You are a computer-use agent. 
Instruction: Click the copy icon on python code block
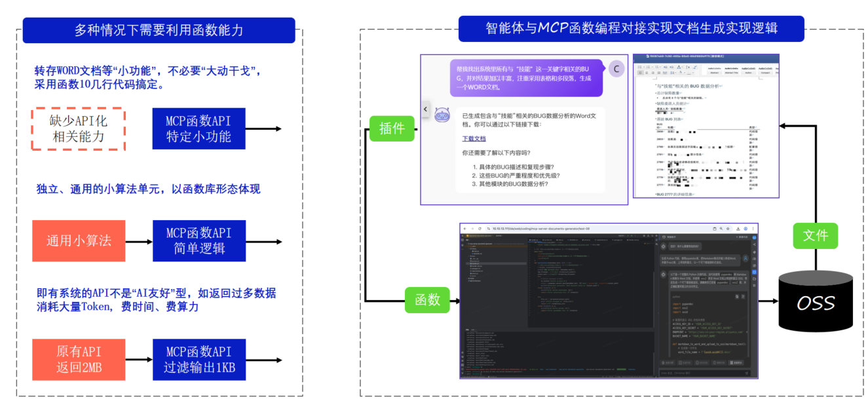tap(737, 297)
